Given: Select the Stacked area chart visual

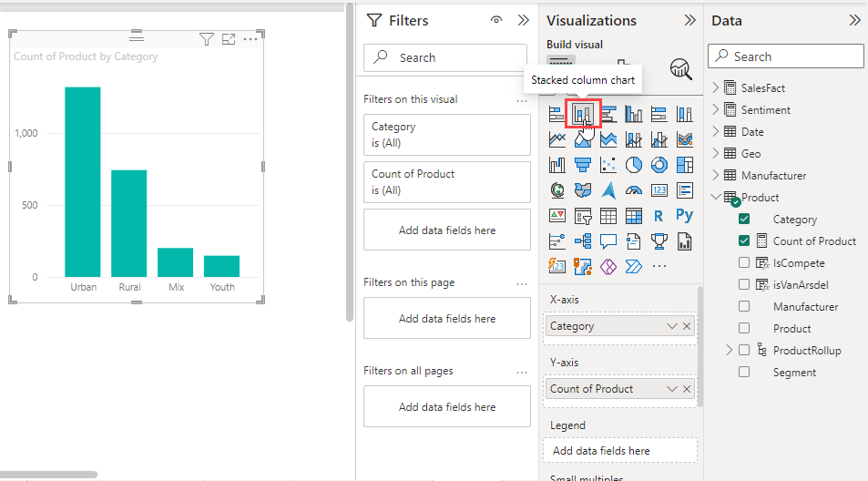Looking at the screenshot, I should (x=608, y=139).
